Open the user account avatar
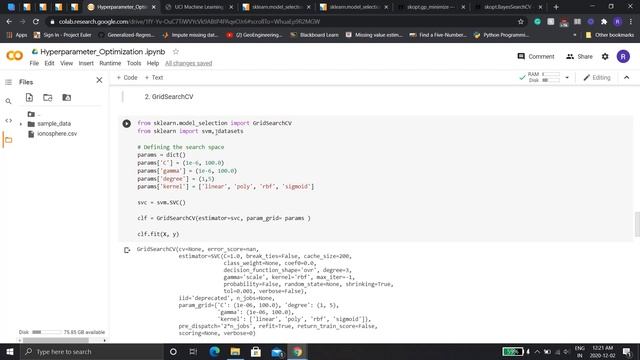Image resolution: width=640 pixels, height=360 pixels. coord(623,56)
